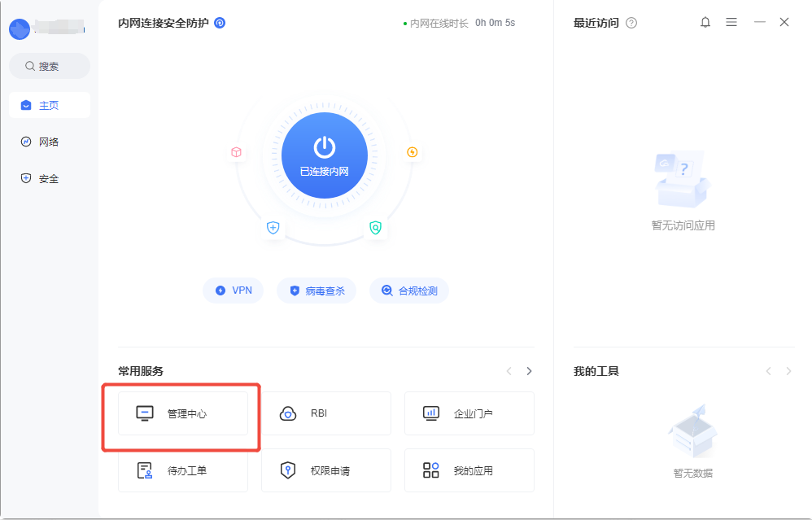
Task: Open the 权限申请 service card
Action: coord(326,470)
